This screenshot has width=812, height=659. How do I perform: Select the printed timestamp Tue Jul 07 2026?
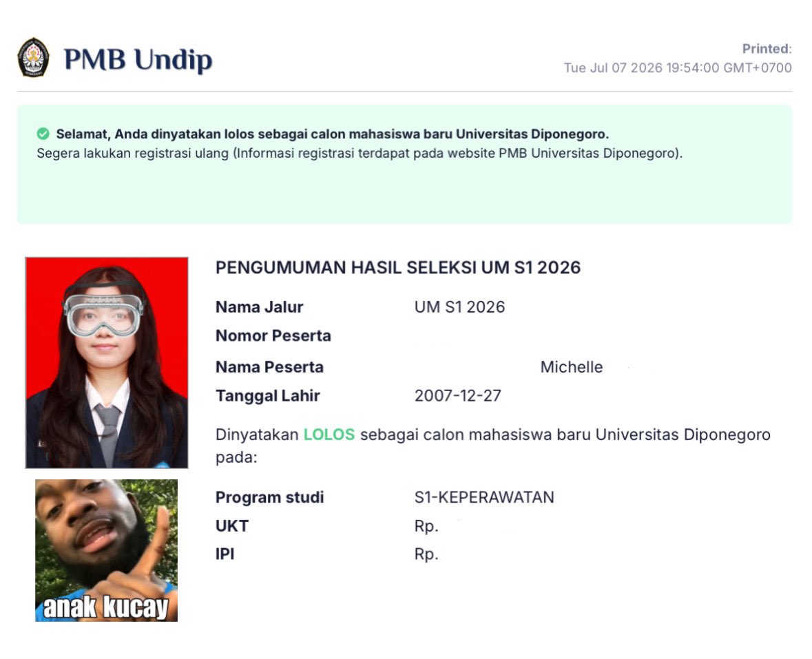pos(678,67)
